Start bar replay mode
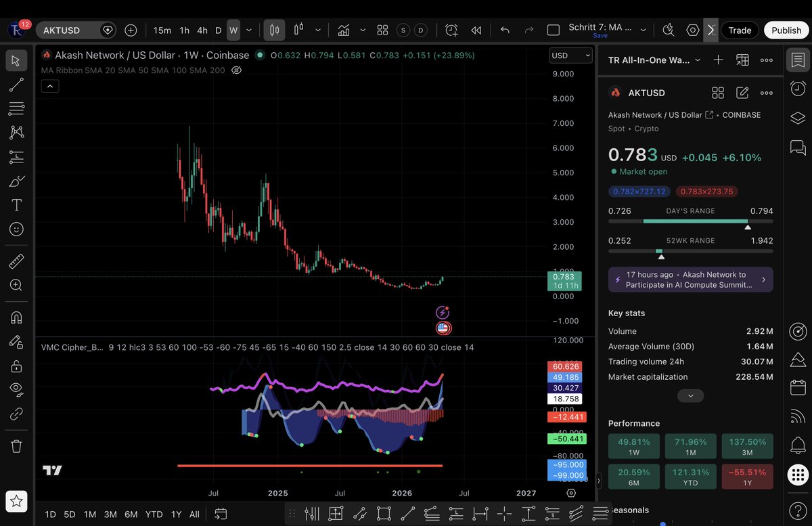This screenshot has width=812, height=526. [x=476, y=30]
